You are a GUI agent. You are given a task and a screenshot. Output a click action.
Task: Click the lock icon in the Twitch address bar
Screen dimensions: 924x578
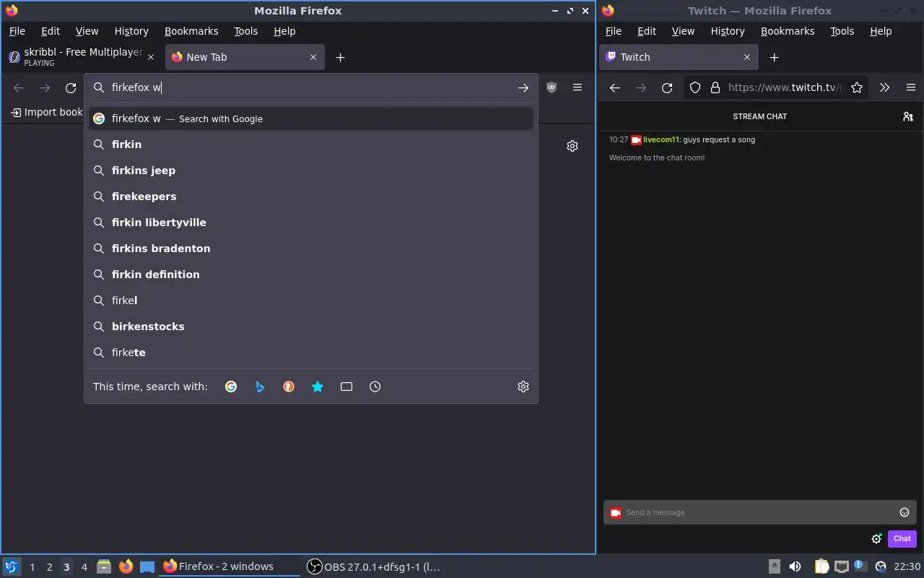pyautogui.click(x=715, y=87)
